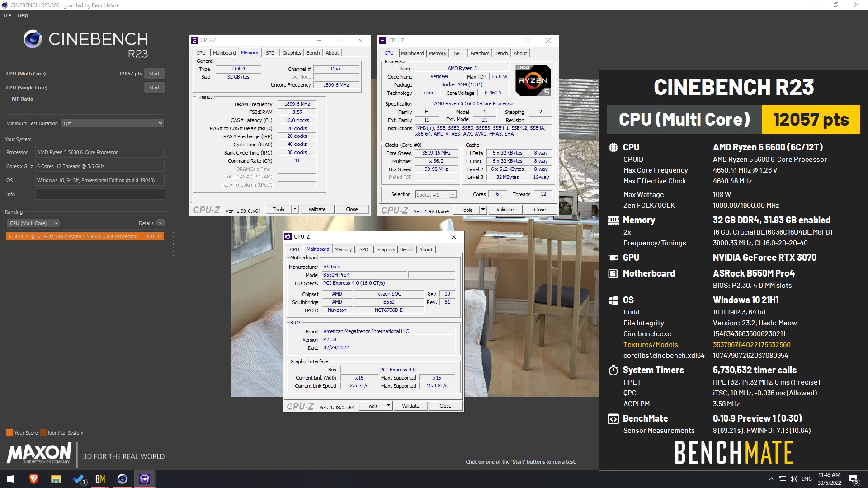The height and width of the screenshot is (488, 868).
Task: Click Motherboard icon in BenchMate panel
Action: coord(613,273)
